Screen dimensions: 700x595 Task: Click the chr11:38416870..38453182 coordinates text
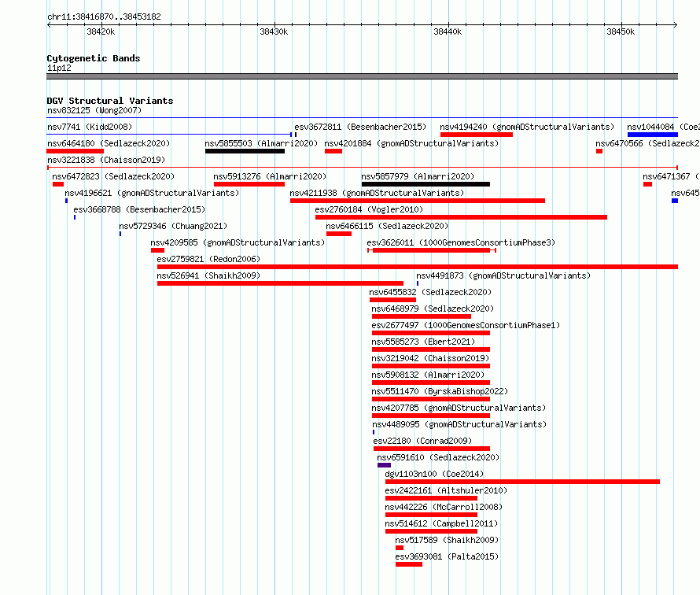pyautogui.click(x=104, y=17)
